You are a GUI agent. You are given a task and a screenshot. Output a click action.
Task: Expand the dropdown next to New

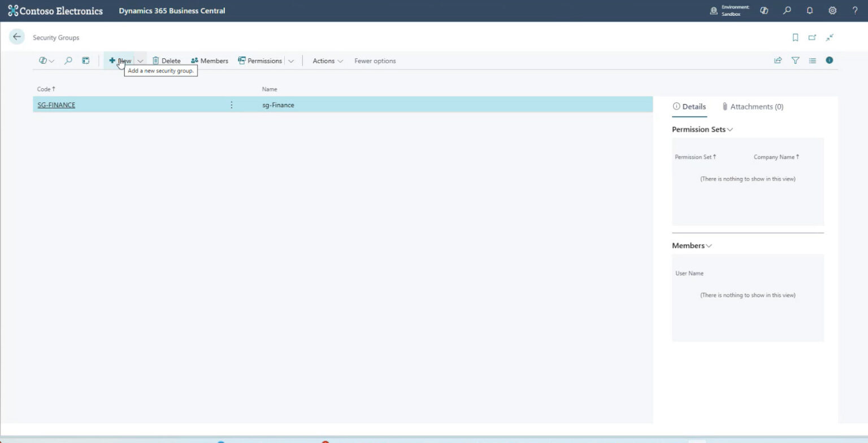point(140,60)
